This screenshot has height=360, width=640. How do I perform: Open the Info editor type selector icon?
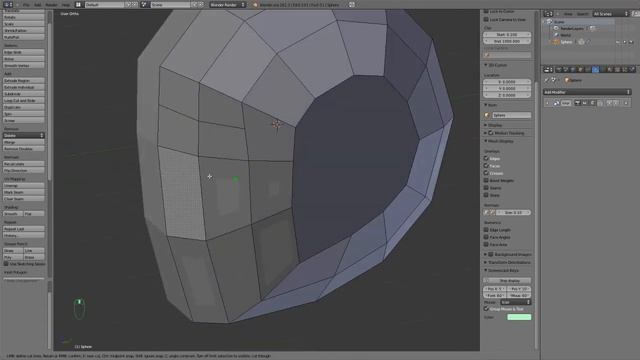(8, 4)
